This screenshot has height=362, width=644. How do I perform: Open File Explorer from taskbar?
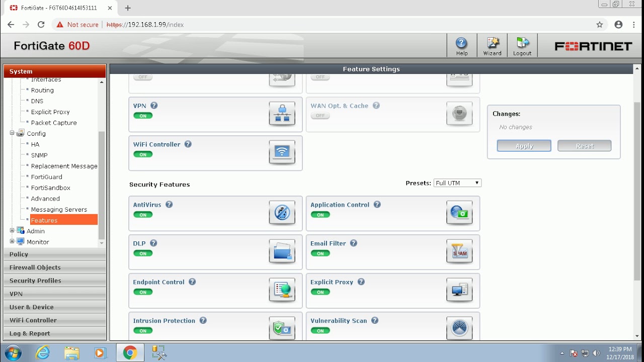coord(72,353)
